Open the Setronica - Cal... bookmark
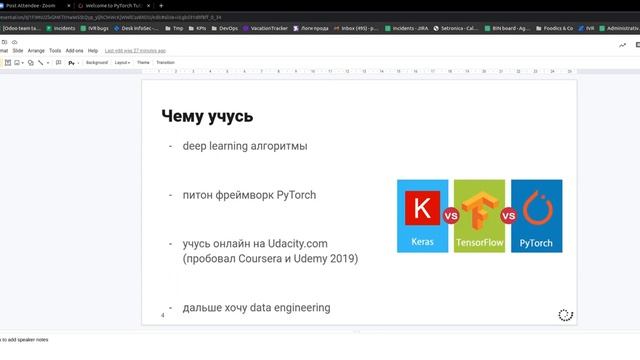 456,28
